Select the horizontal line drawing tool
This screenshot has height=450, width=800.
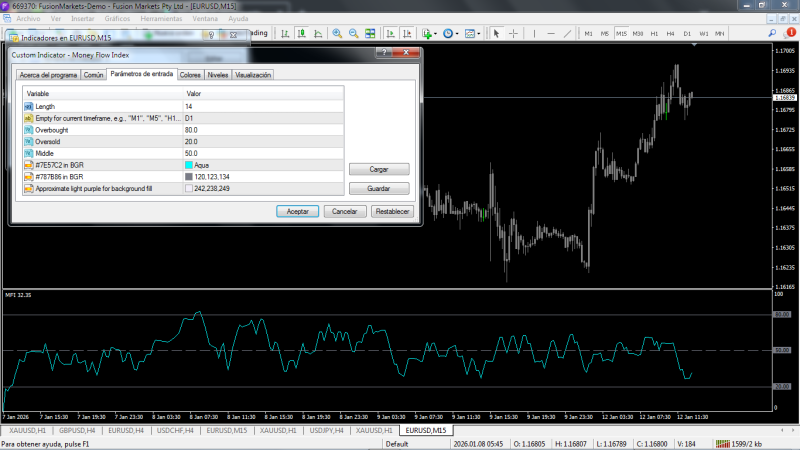pyautogui.click(x=551, y=34)
